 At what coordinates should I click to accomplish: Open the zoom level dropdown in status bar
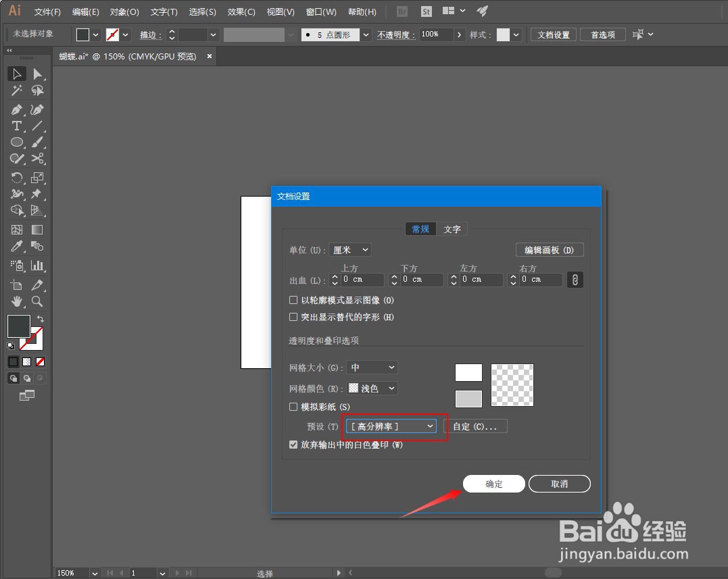tap(95, 574)
